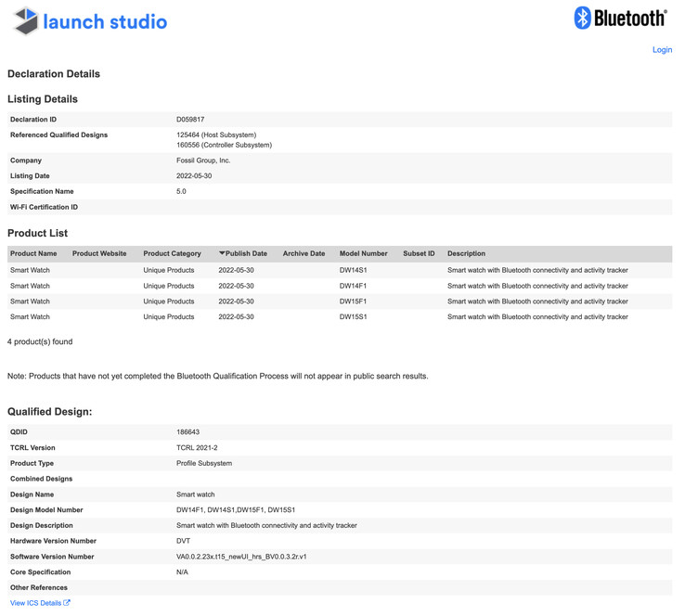Click the Launch Studio logo icon

25,21
